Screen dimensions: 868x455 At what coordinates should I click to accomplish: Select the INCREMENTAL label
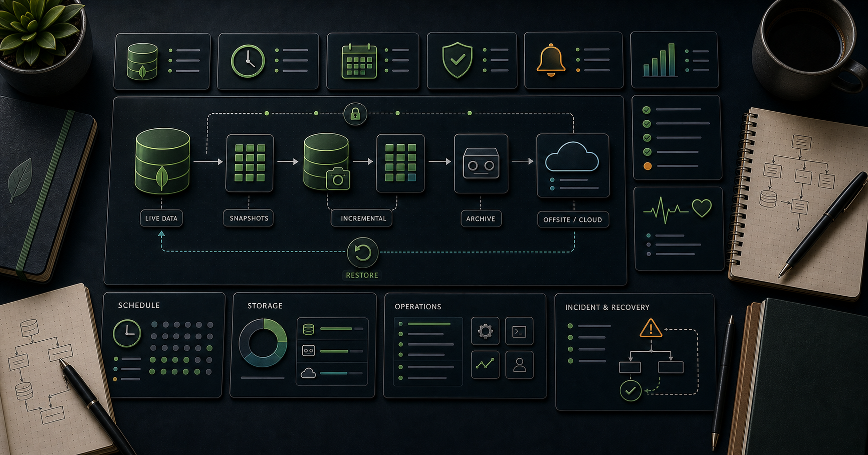tap(363, 218)
